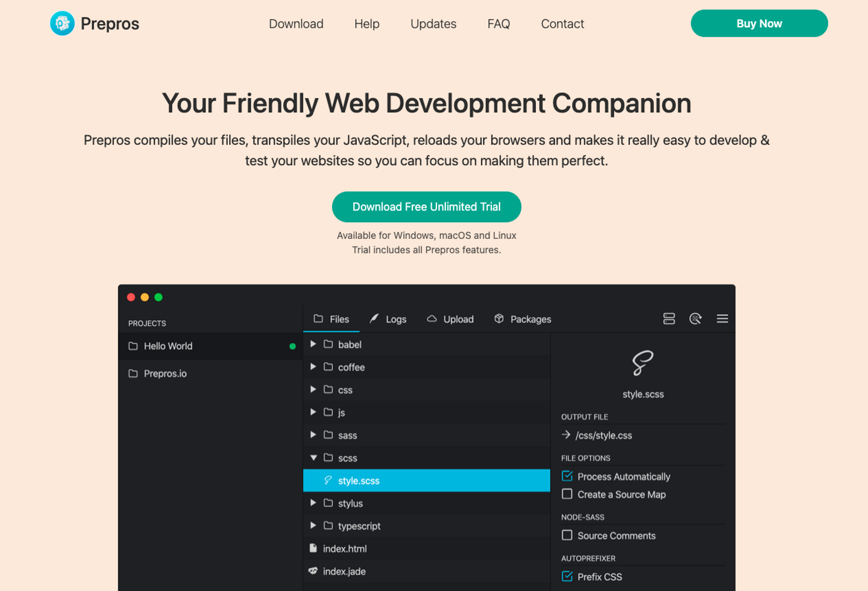
Task: Click the Hello World project folder icon
Action: coord(133,346)
